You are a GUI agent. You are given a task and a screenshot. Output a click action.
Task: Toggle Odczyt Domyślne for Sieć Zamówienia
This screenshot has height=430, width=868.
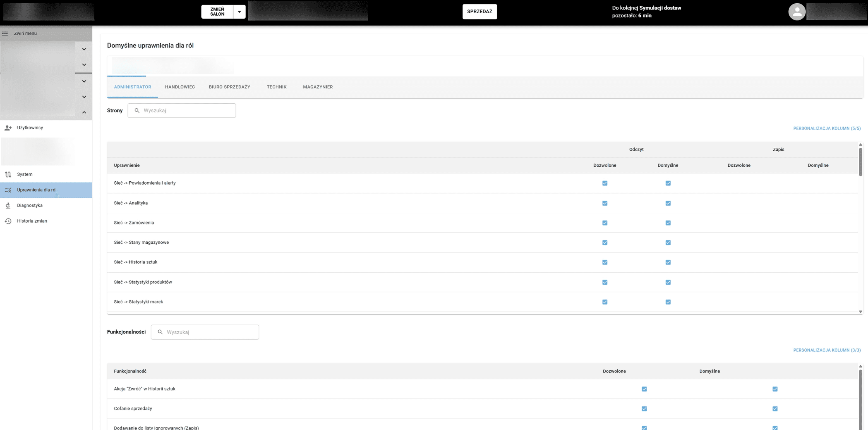(x=668, y=223)
